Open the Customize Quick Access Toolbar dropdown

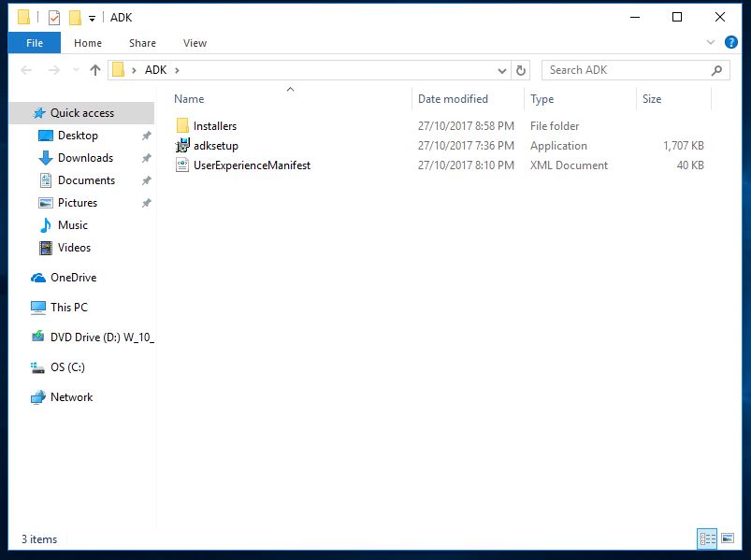point(92,19)
